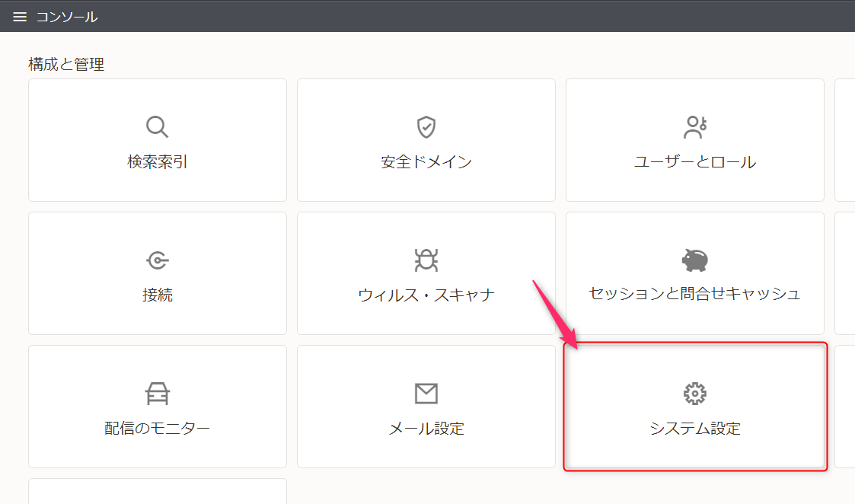The width and height of the screenshot is (855, 504).
Task: Click the コンソール title text
Action: (66, 17)
